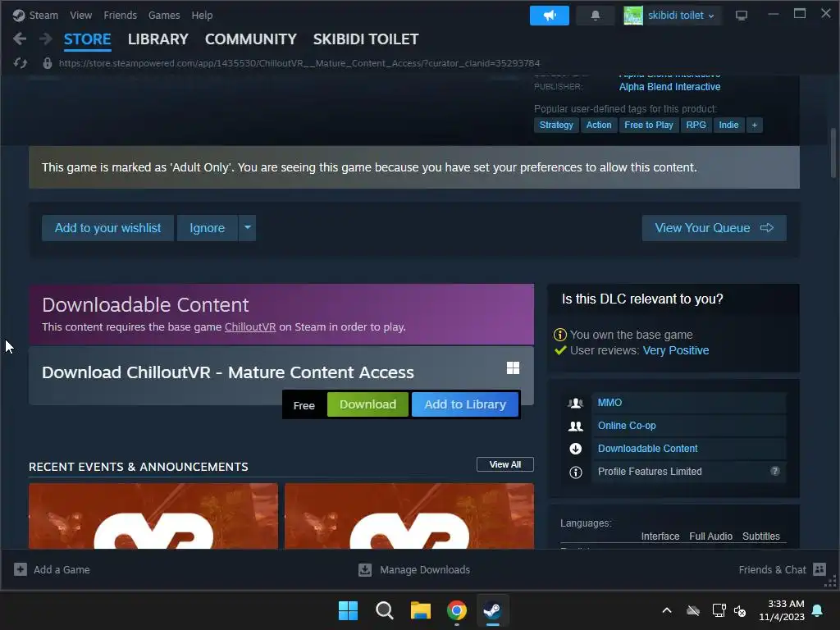The image size is (840, 630).
Task: Launch File Explorer from taskbar
Action: (x=421, y=610)
